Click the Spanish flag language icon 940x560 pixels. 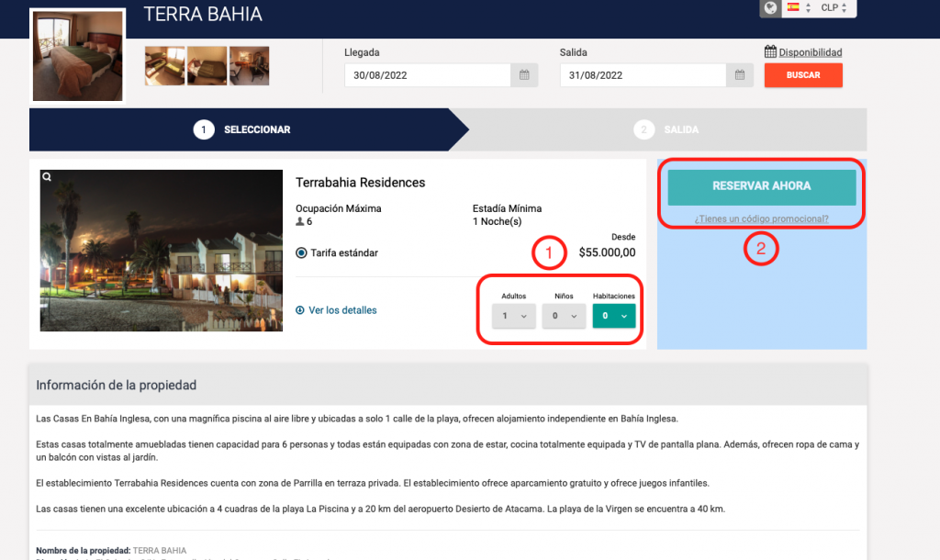pos(792,7)
